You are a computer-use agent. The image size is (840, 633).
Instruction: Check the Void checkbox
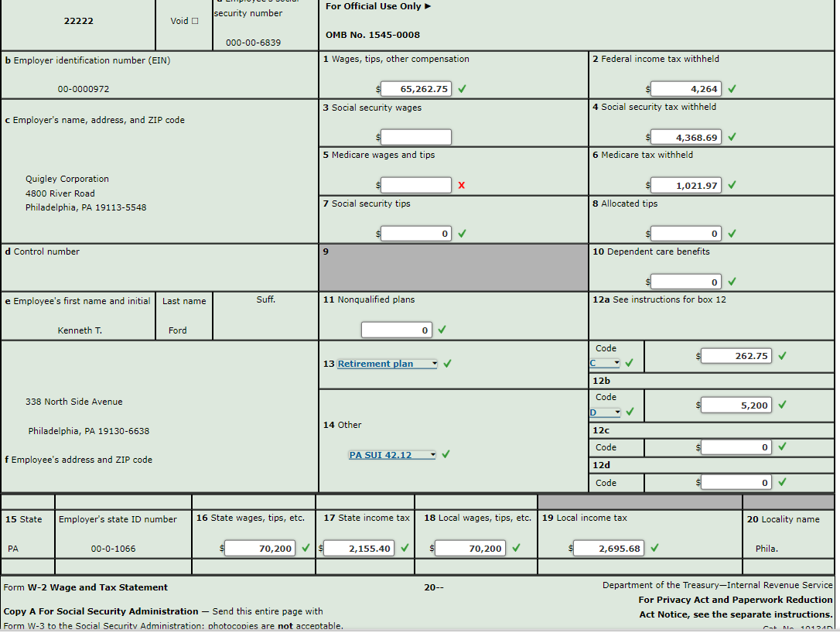[x=195, y=21]
